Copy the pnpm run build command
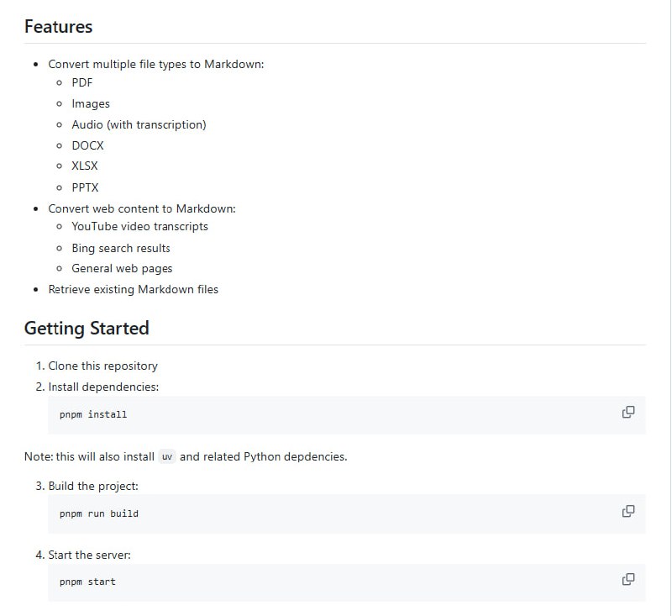The width and height of the screenshot is (672, 616). coord(627,511)
